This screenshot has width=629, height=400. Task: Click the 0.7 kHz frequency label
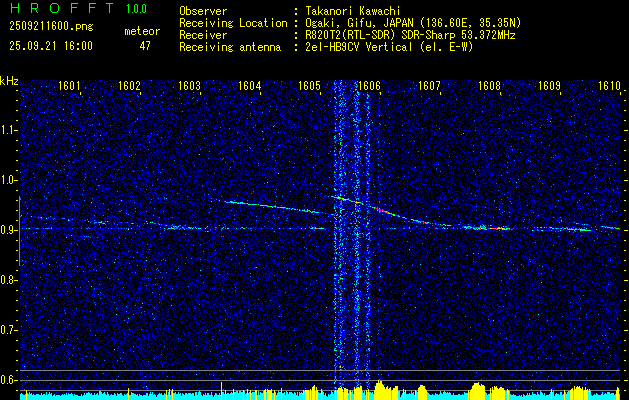coord(8,330)
